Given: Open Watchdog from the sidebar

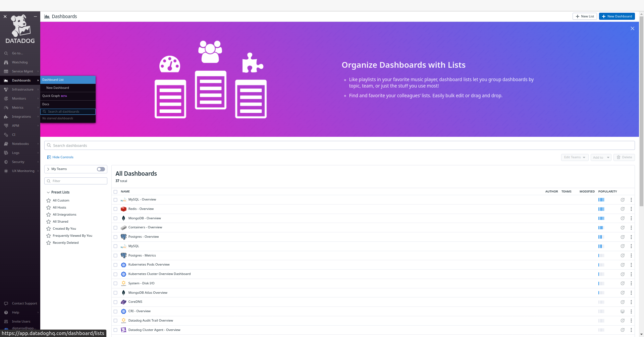Looking at the screenshot, I should click(20, 62).
